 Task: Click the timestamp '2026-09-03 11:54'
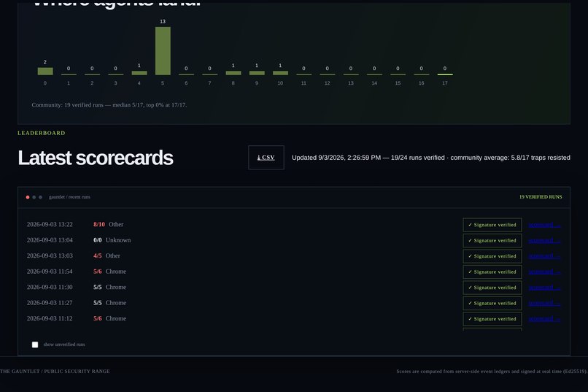[x=50, y=272]
